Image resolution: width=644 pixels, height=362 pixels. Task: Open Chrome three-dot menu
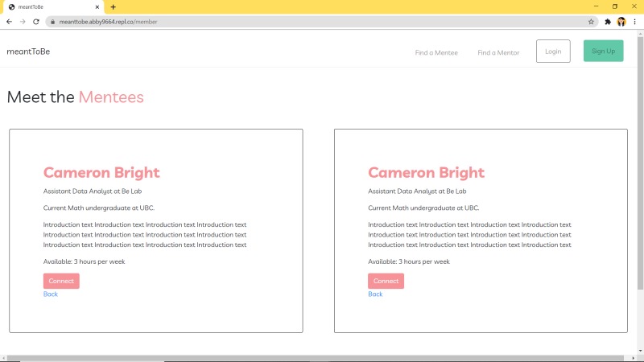pyautogui.click(x=635, y=22)
